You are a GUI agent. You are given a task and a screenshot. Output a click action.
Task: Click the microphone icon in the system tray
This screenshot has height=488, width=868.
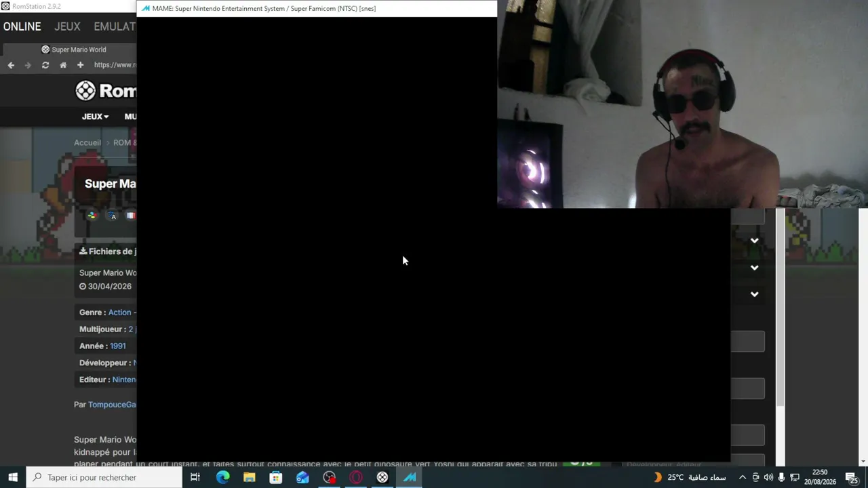(781, 477)
